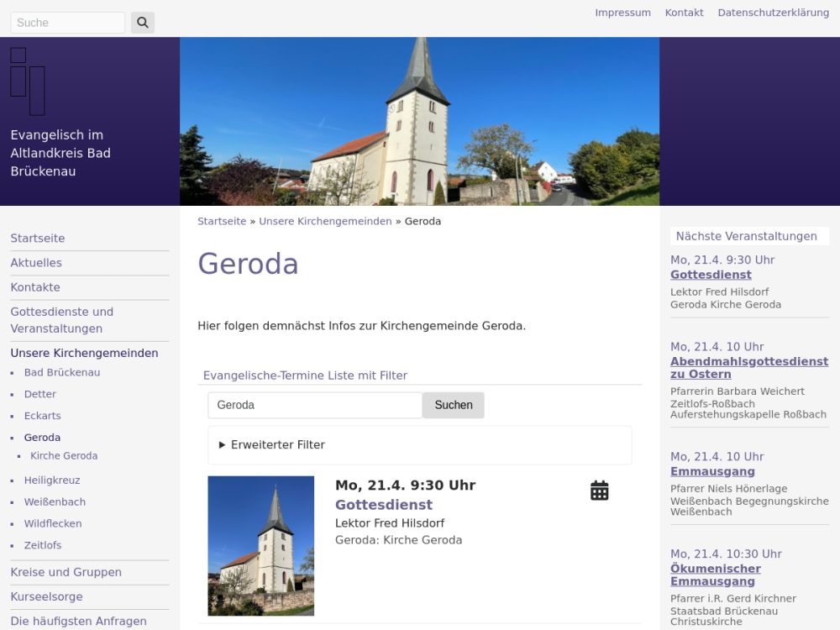Screen dimensions: 840x630
Task: Open the Ökumenischer Emmausgang event link
Action: (715, 575)
